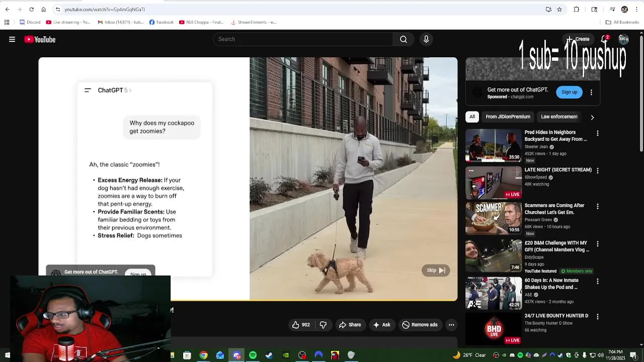Open the 60 Days In thumbnail

(494, 294)
